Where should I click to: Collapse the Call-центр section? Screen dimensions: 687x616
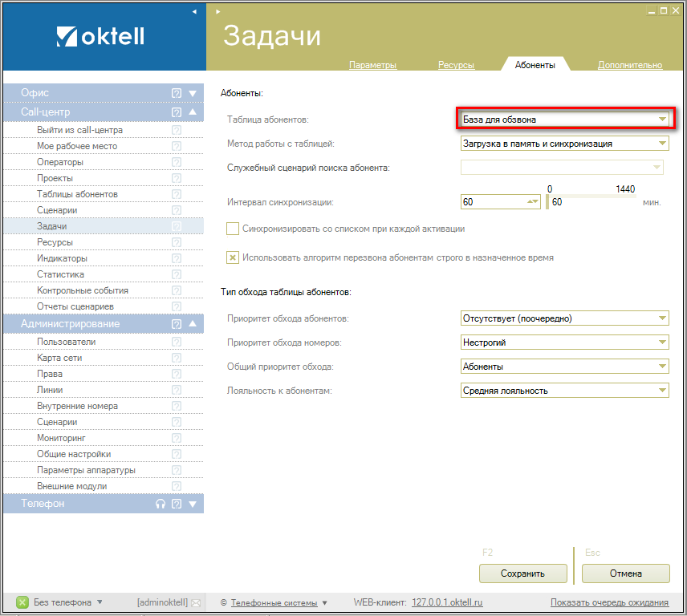[193, 111]
